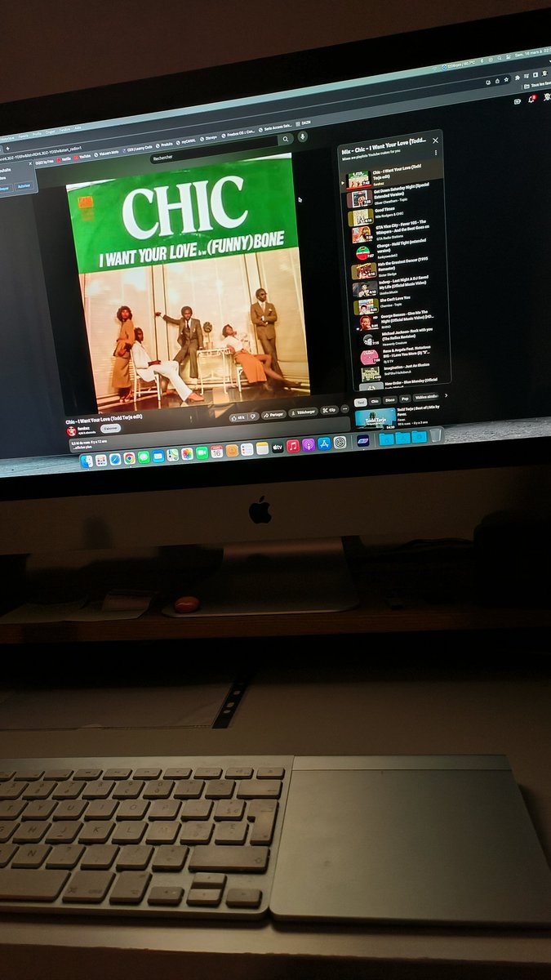Open the Trash in the Dock

(x=436, y=435)
